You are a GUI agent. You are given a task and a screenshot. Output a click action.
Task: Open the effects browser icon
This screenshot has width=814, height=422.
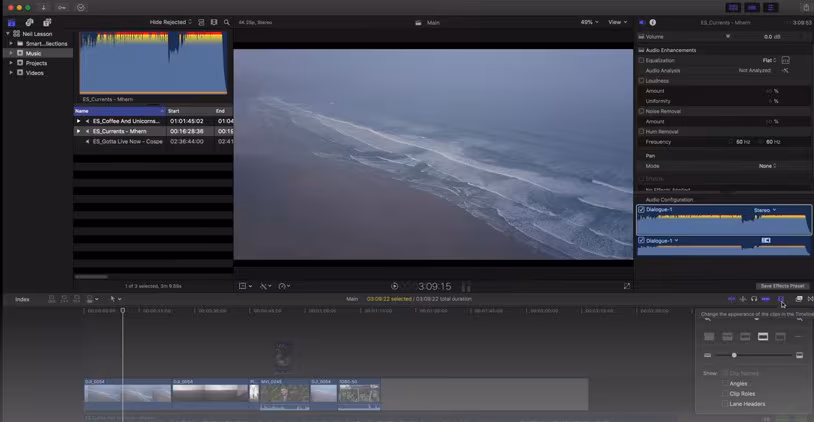[799, 299]
